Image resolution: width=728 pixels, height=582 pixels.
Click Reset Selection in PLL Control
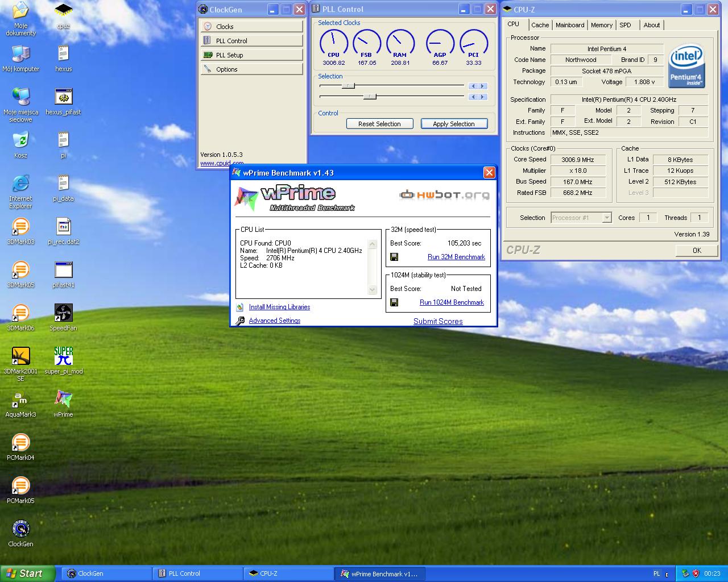coord(379,124)
